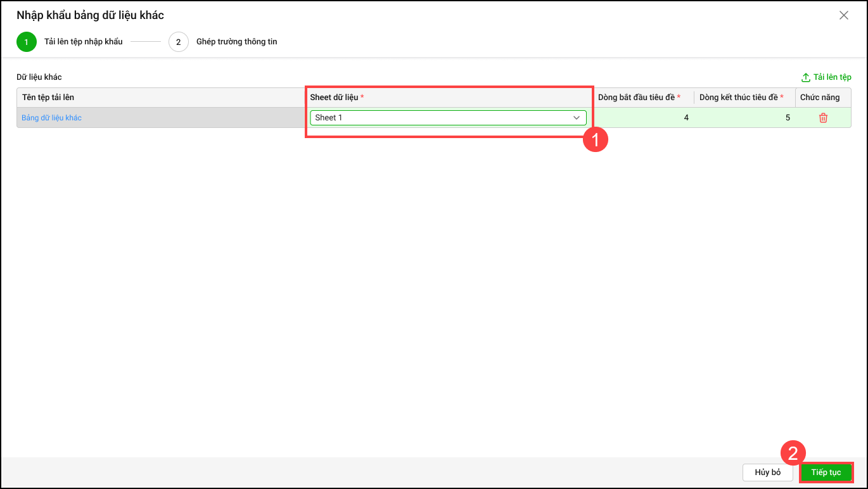
Task: Click the red trash delete icon
Action: [x=823, y=118]
